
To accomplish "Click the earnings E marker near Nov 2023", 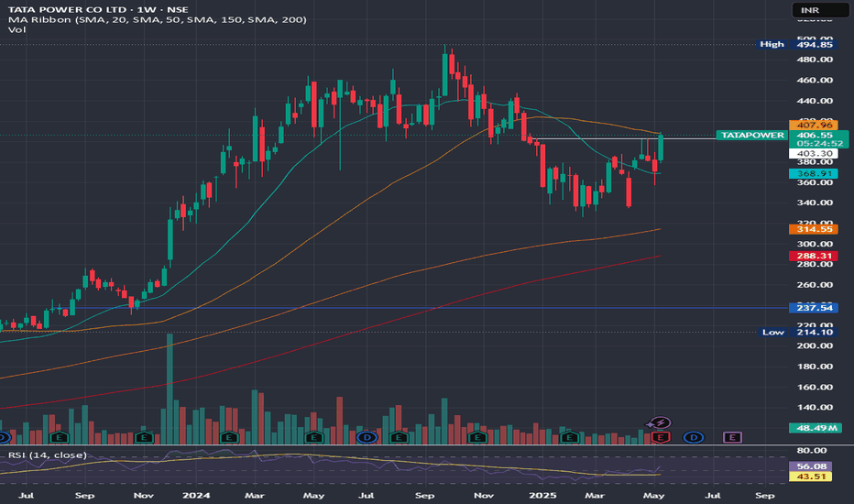I will pos(144,437).
